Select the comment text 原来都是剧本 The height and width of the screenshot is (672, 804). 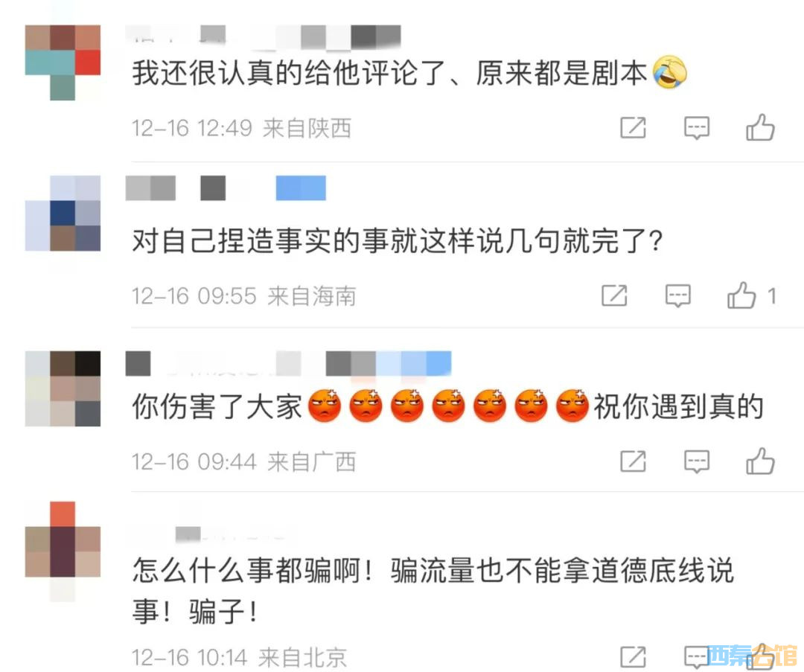[x=561, y=73]
